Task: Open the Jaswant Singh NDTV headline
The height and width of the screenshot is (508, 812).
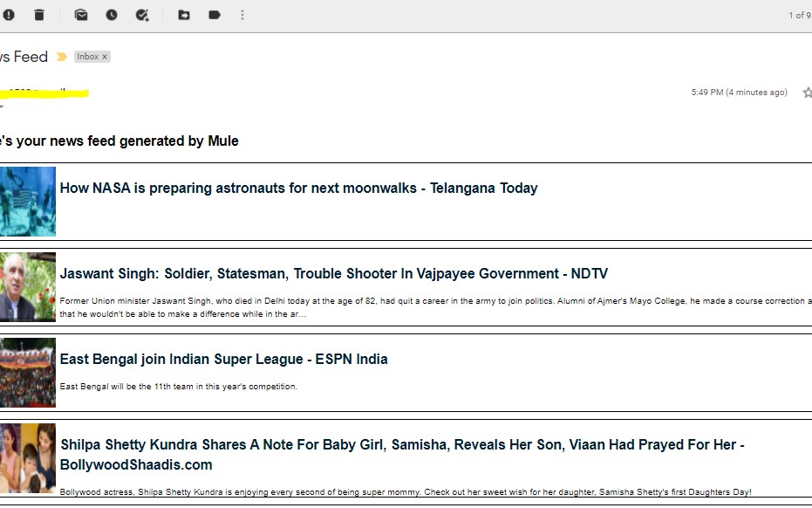Action: pos(333,274)
